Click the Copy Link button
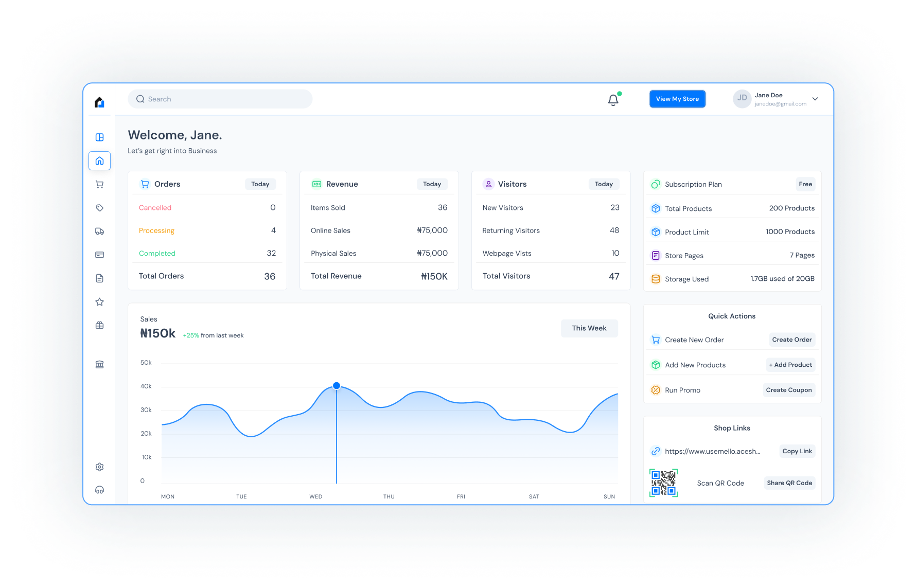Viewport: 917px width, 588px height. click(x=797, y=451)
